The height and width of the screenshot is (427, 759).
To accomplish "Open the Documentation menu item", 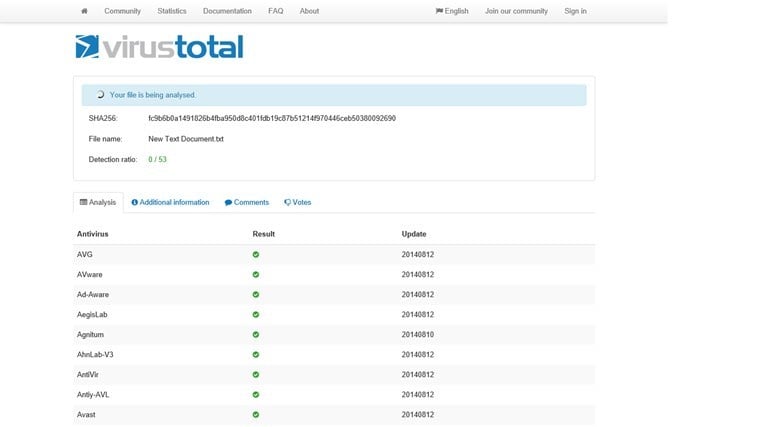I will [228, 11].
